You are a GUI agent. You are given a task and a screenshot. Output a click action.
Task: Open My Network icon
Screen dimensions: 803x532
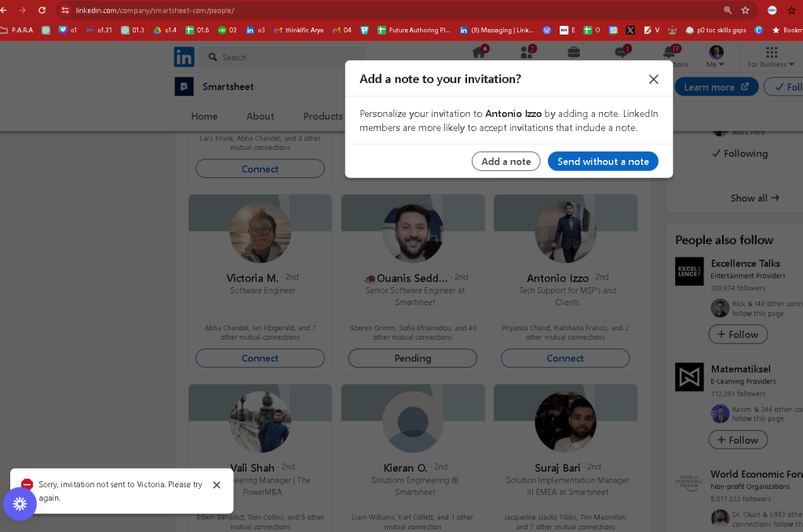[x=527, y=51]
